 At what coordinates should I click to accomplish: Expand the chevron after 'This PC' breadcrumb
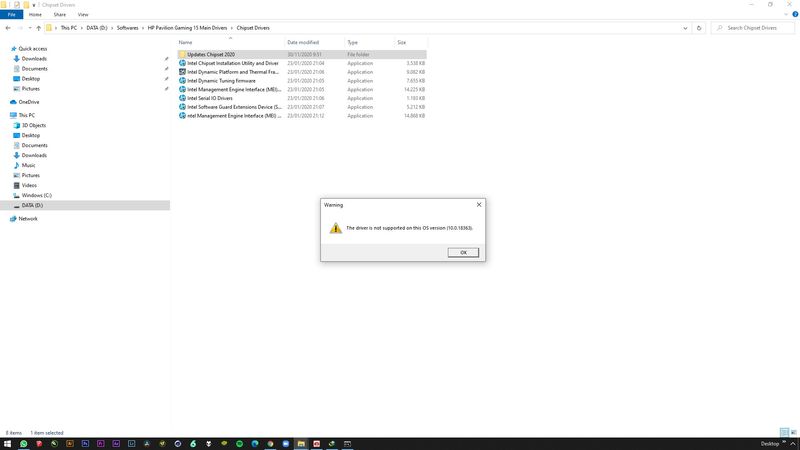pos(82,28)
